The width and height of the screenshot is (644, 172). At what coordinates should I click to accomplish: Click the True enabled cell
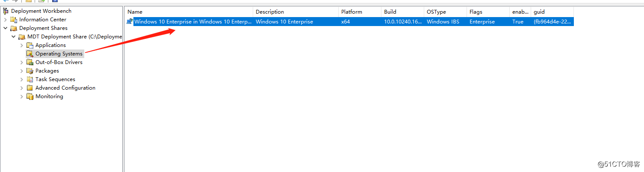518,22
